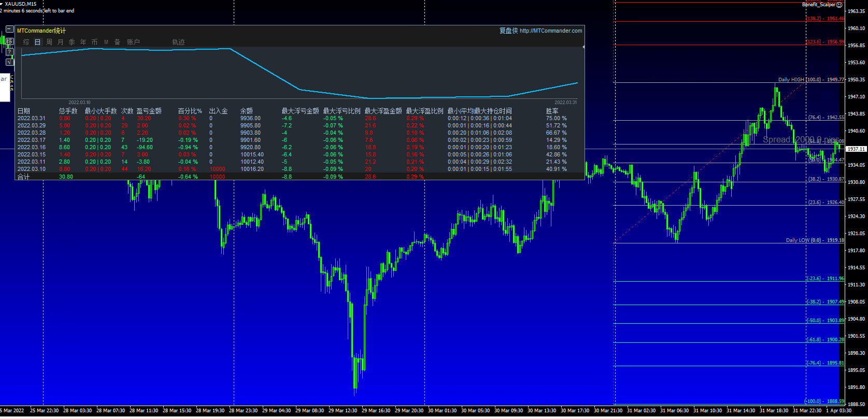Viewport: 868px width, 419px height.
Task: Select the 2022.03.16 row date
Action: click(32, 147)
